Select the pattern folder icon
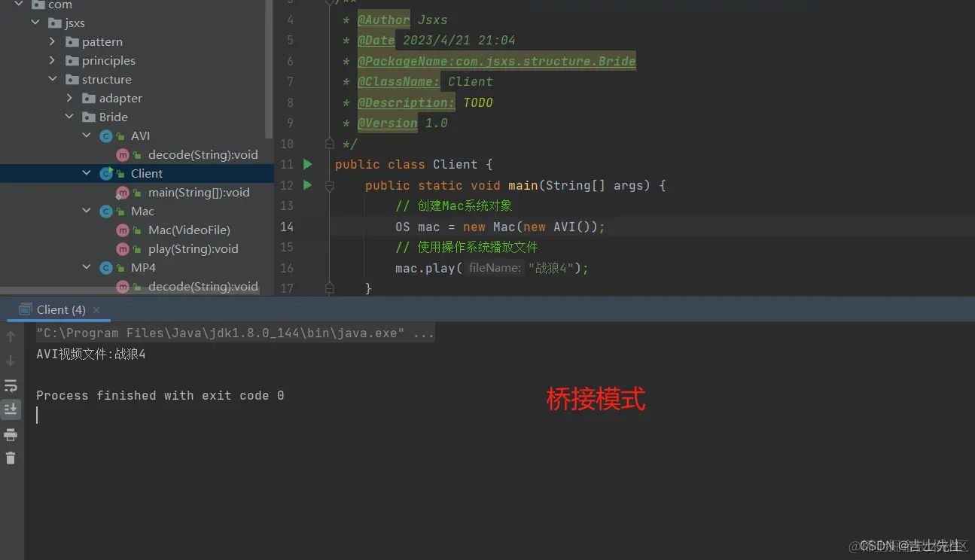Viewport: 975px width, 560px height. tap(72, 41)
